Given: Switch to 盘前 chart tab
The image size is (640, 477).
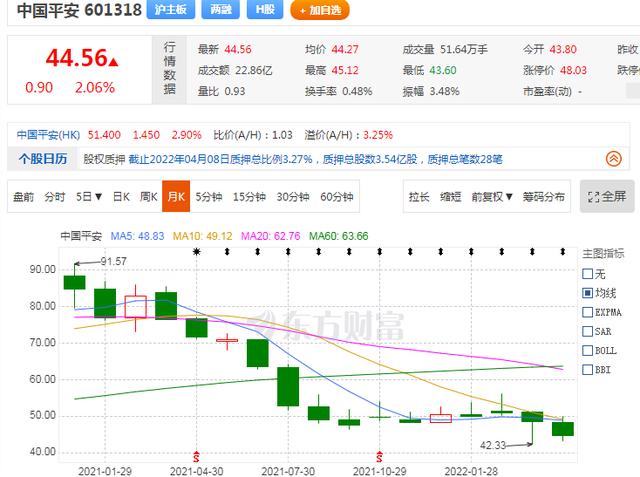Looking at the screenshot, I should pos(23,197).
